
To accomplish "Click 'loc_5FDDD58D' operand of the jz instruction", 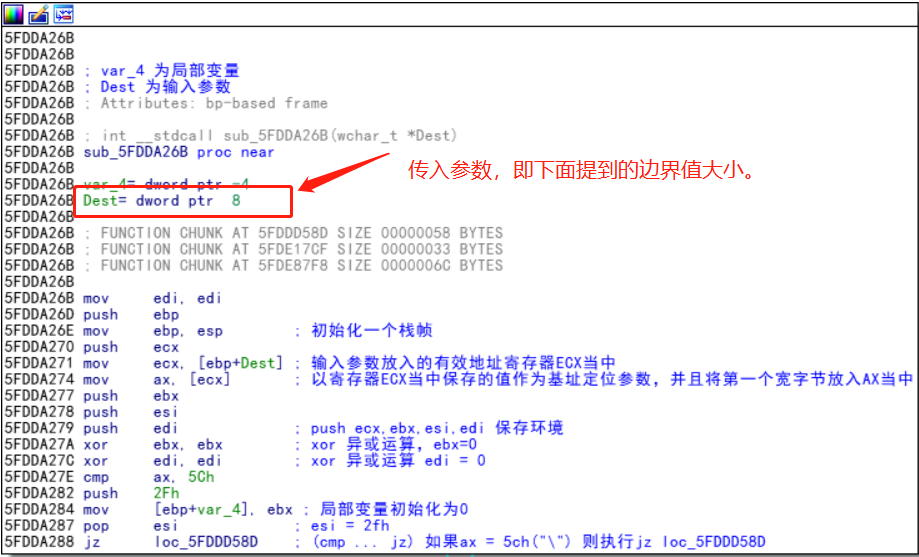I will click(x=206, y=542).
